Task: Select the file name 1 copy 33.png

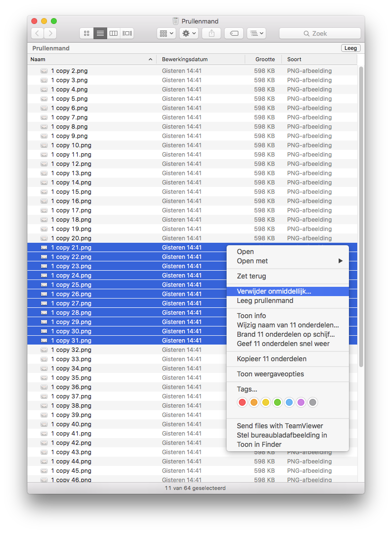Action: [71, 359]
